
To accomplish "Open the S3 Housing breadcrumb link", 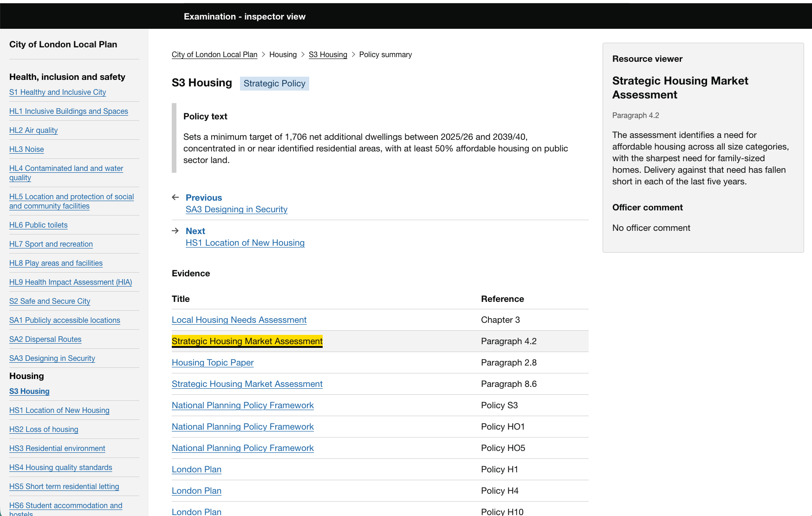I will tap(328, 54).
